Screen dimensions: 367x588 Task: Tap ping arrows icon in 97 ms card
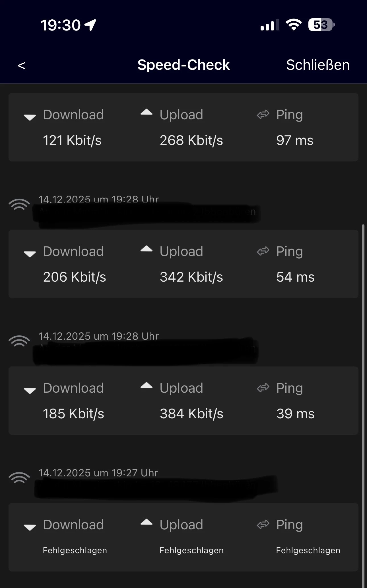tap(263, 115)
